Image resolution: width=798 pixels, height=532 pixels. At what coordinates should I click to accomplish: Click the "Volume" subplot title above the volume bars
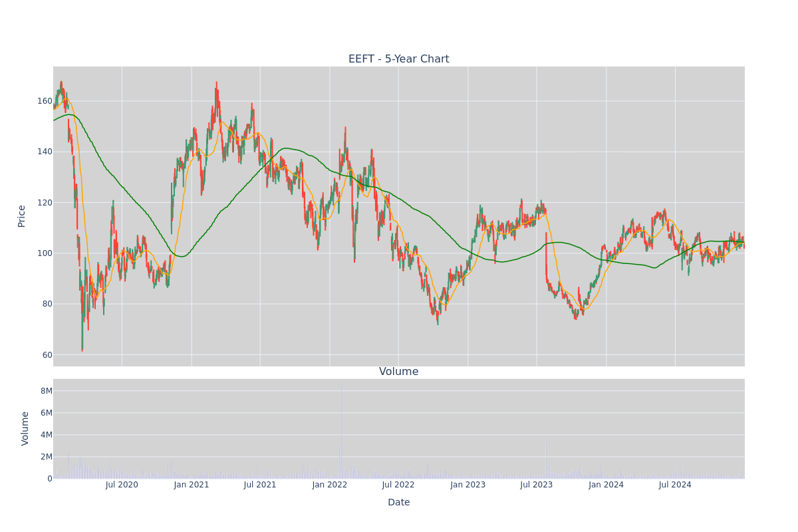[x=399, y=372]
